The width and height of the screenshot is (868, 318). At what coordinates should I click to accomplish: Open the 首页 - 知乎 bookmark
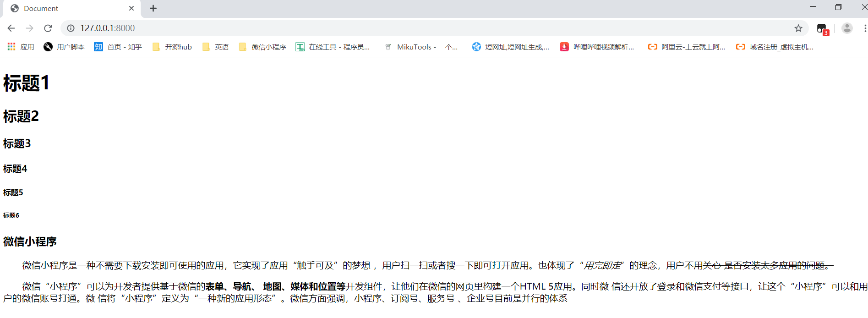(118, 47)
